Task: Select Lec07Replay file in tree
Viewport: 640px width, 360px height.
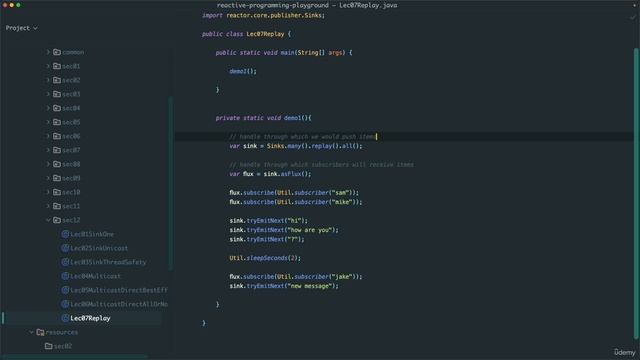Action: coord(90,318)
